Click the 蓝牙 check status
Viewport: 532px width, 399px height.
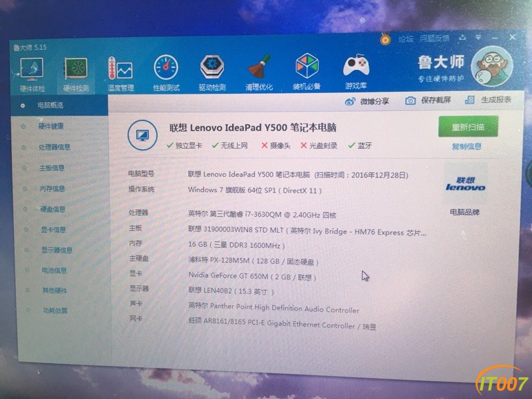(360, 146)
